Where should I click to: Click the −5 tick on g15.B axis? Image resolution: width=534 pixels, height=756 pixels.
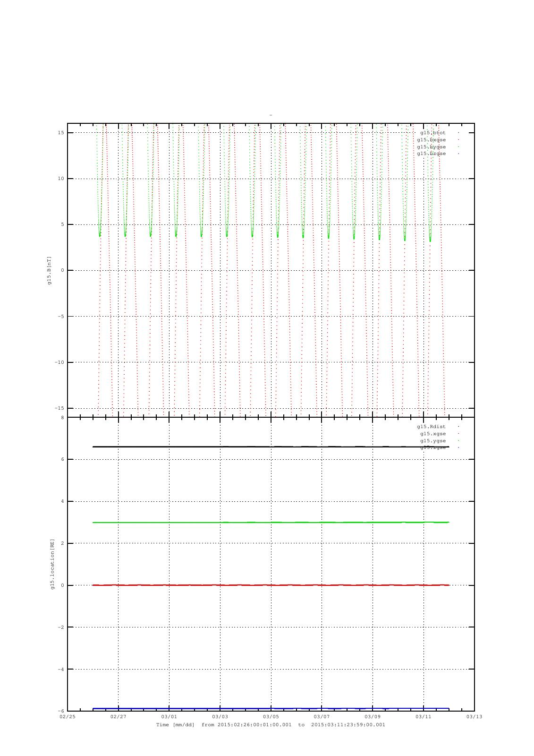pos(61,317)
